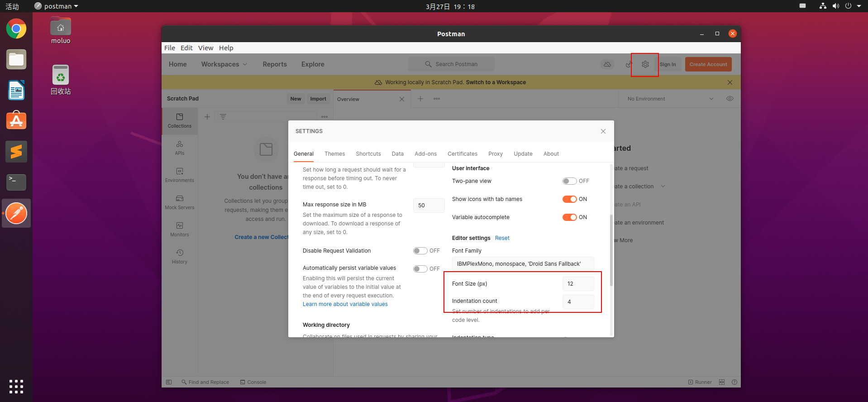Click the satellite capture requests icon
This screenshot has width=868, height=402.
pos(629,64)
